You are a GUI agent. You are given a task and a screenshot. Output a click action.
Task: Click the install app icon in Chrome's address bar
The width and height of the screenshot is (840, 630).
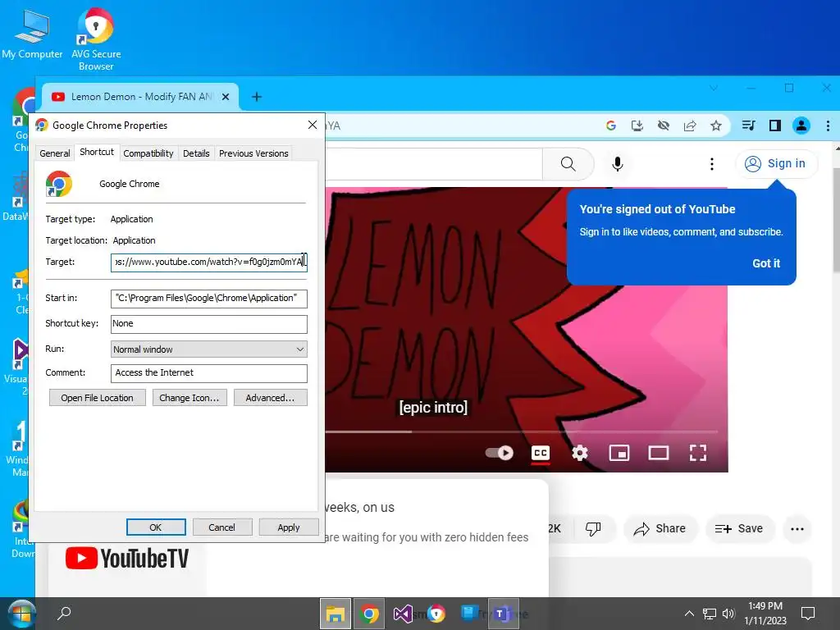point(637,126)
